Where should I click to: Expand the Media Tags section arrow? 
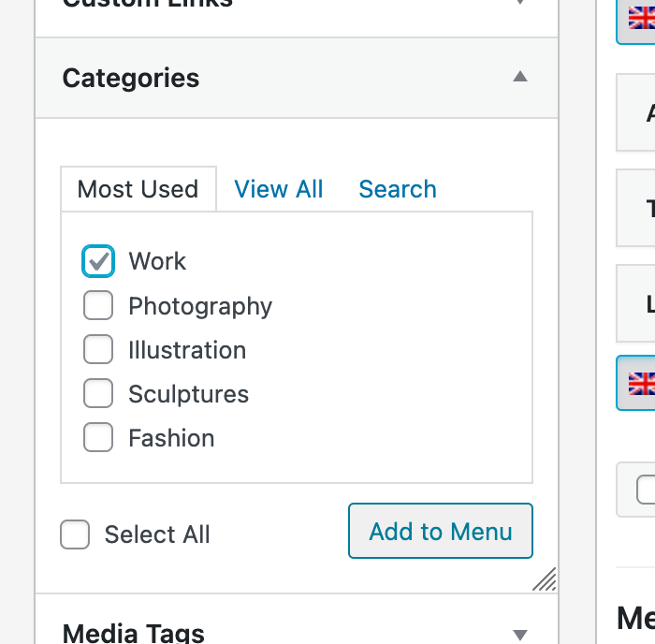(520, 635)
